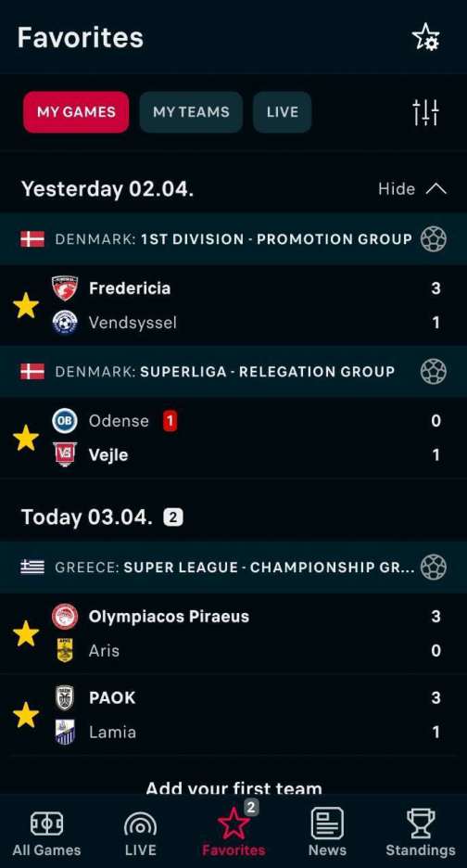Collapse Yesterday section with Hide chevron

point(412,189)
